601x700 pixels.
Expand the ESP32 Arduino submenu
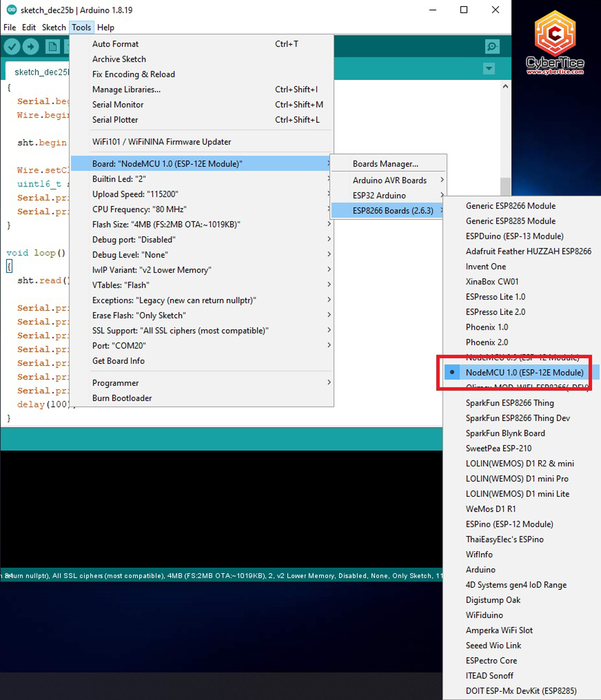tap(379, 195)
